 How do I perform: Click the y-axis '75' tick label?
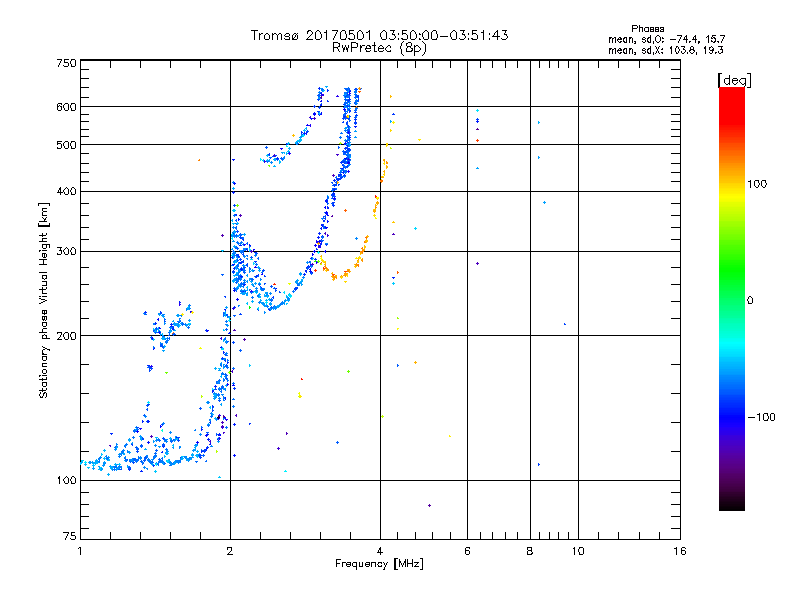[69, 536]
